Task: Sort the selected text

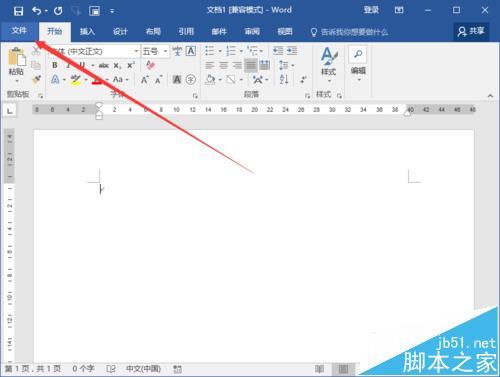Action: tap(284, 79)
